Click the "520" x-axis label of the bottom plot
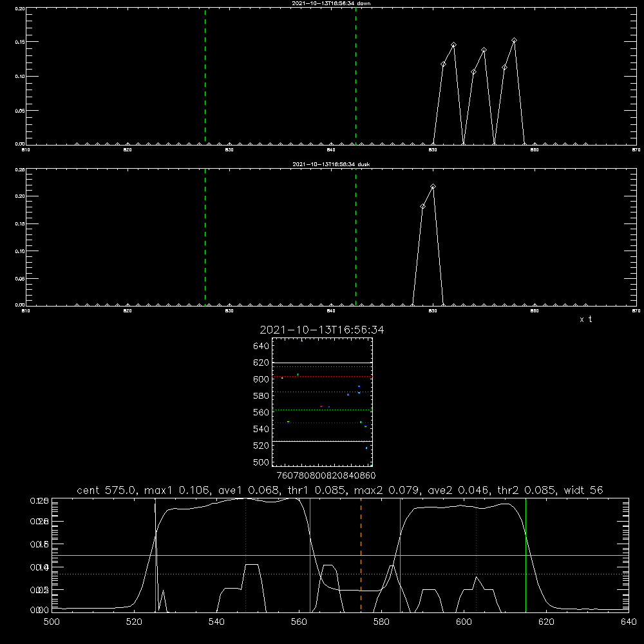The width and height of the screenshot is (644, 644). tap(134, 622)
